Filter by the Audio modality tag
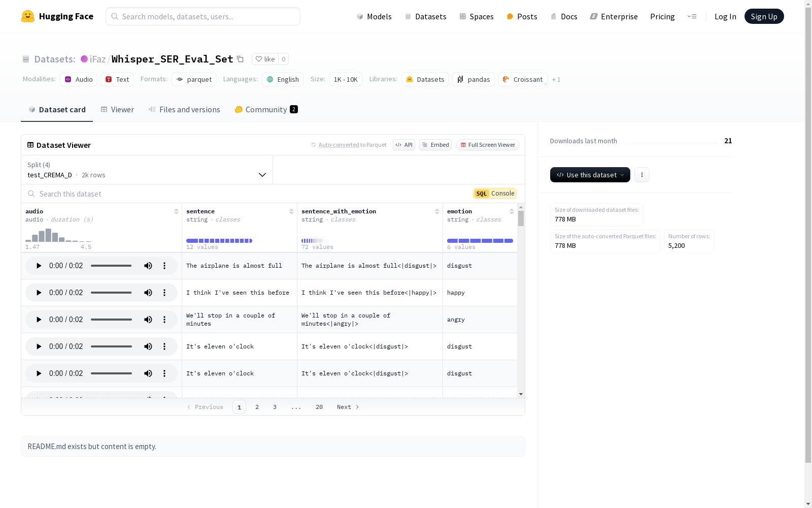 (x=79, y=79)
